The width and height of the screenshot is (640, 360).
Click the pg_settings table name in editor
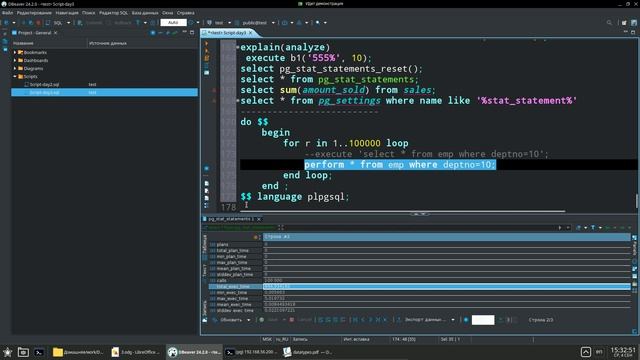click(x=349, y=100)
